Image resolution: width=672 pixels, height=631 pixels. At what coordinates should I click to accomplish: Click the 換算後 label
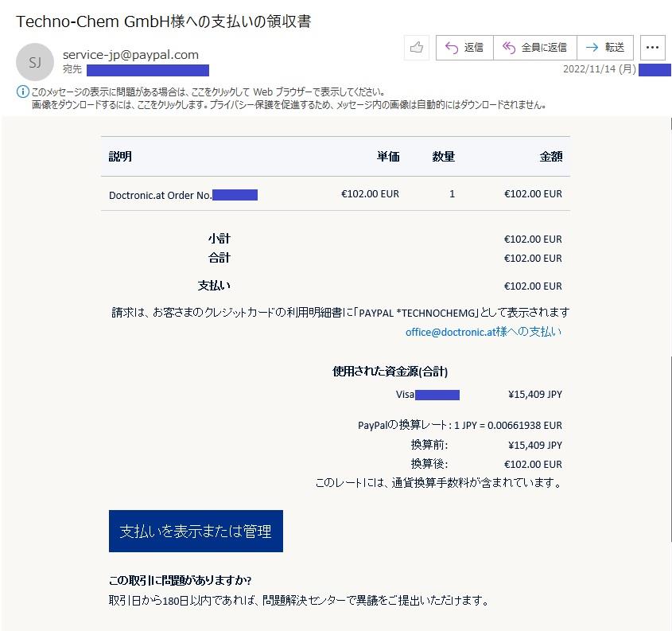tap(429, 464)
